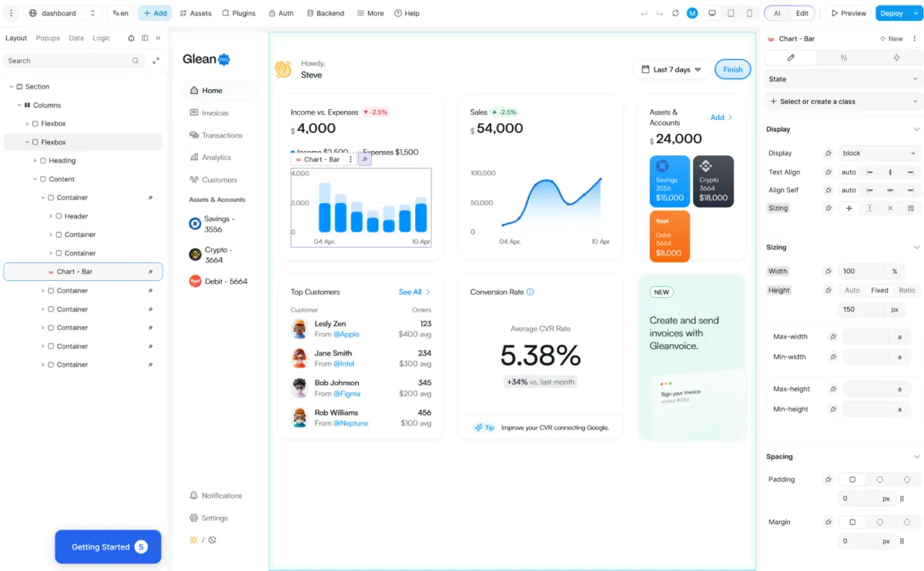
Task: Click the three-dot menu on Chart - Bar canvas label
Action: point(350,159)
